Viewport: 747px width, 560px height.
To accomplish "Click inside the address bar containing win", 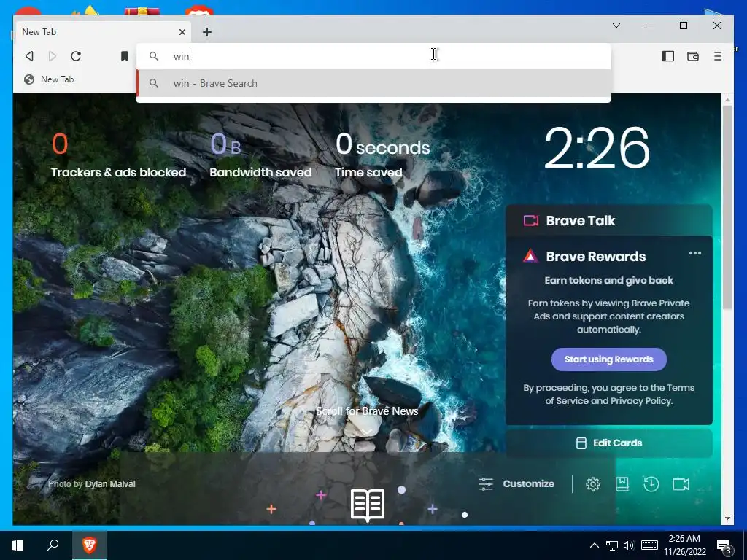I will pyautogui.click(x=373, y=56).
